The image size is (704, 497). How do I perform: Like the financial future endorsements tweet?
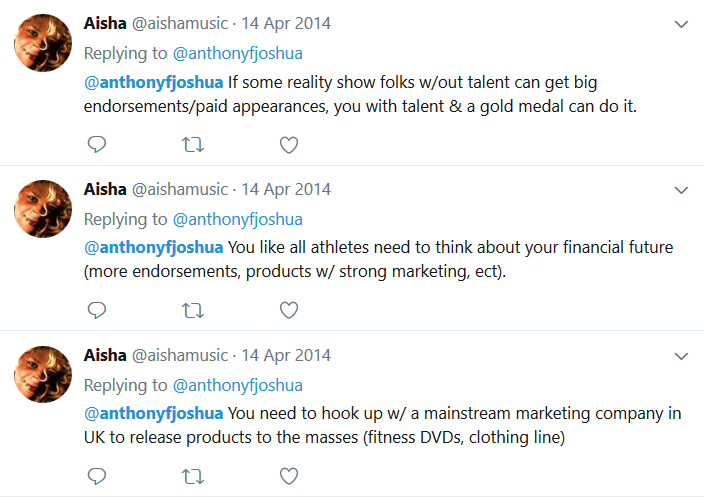(x=289, y=310)
